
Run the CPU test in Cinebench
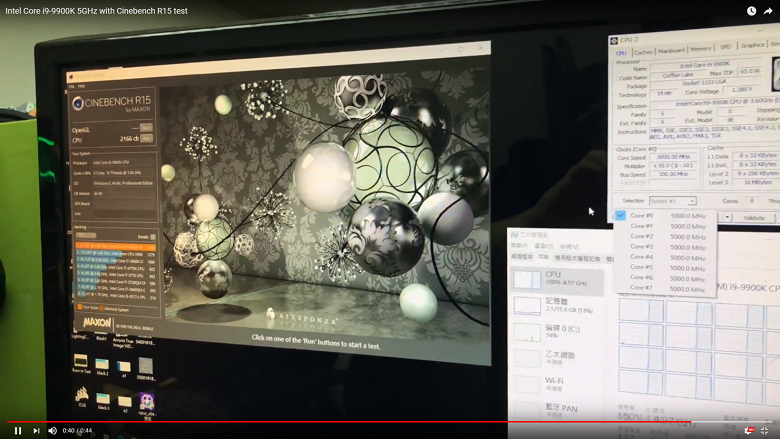point(146,138)
